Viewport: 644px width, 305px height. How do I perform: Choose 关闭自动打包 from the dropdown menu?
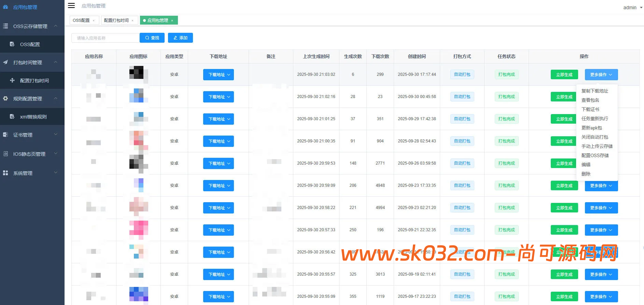(595, 137)
